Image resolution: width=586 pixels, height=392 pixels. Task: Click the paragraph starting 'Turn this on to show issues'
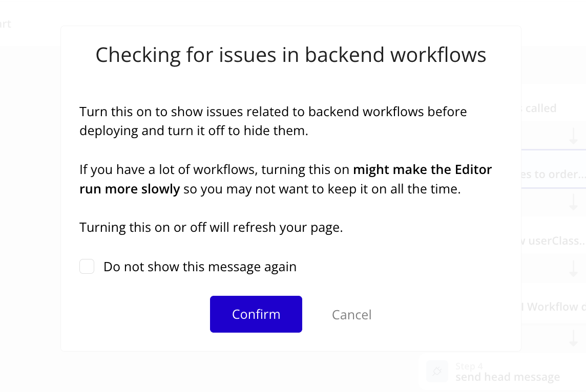click(x=273, y=121)
